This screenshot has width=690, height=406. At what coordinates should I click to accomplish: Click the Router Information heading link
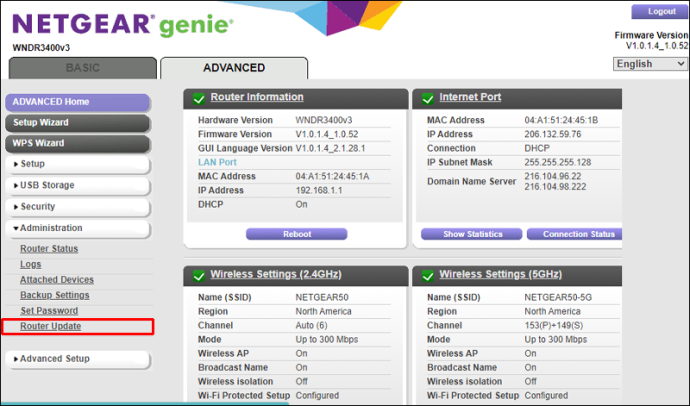(257, 97)
